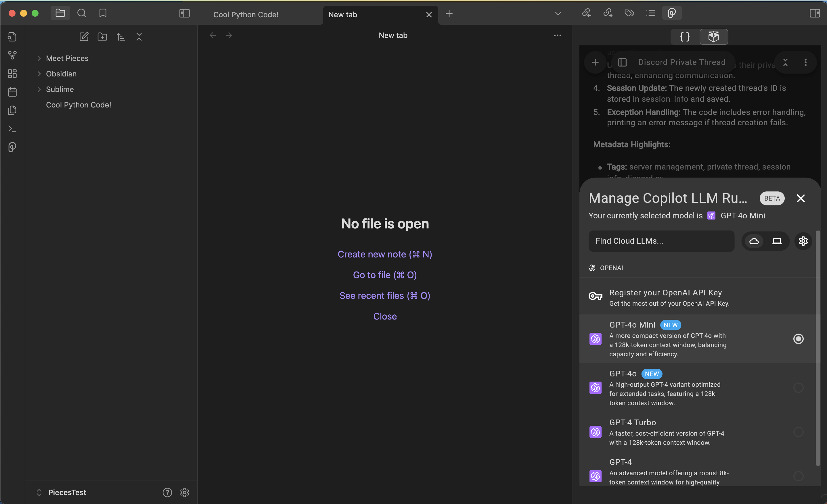Open the bookmarks icon
Image resolution: width=827 pixels, height=504 pixels.
(x=103, y=13)
